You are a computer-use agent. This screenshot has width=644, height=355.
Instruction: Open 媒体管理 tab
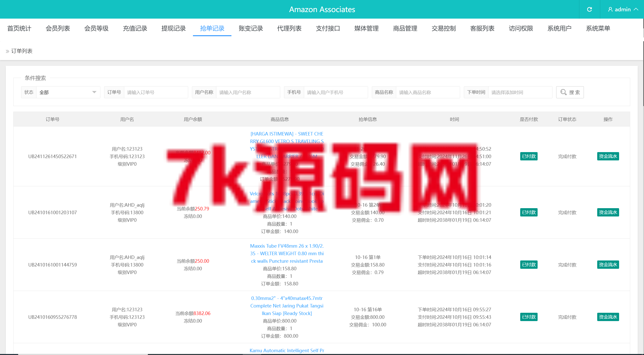tap(367, 28)
